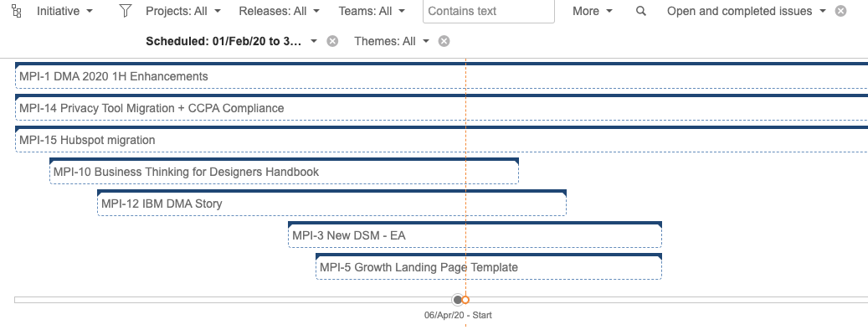Viewport: 868px width, 330px height.
Task: Open the Releases: All filter
Action: [x=280, y=11]
